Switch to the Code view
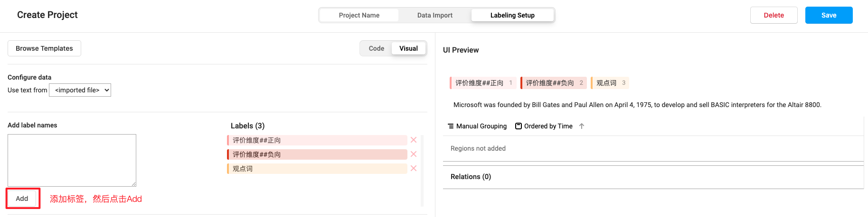Viewport: 868px width, 217px height. [x=376, y=48]
